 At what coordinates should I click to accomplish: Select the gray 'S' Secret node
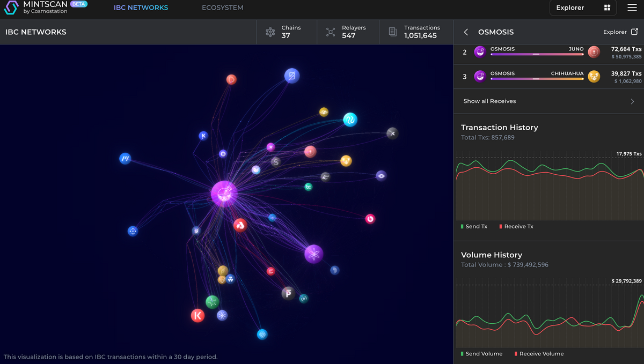coord(276,161)
